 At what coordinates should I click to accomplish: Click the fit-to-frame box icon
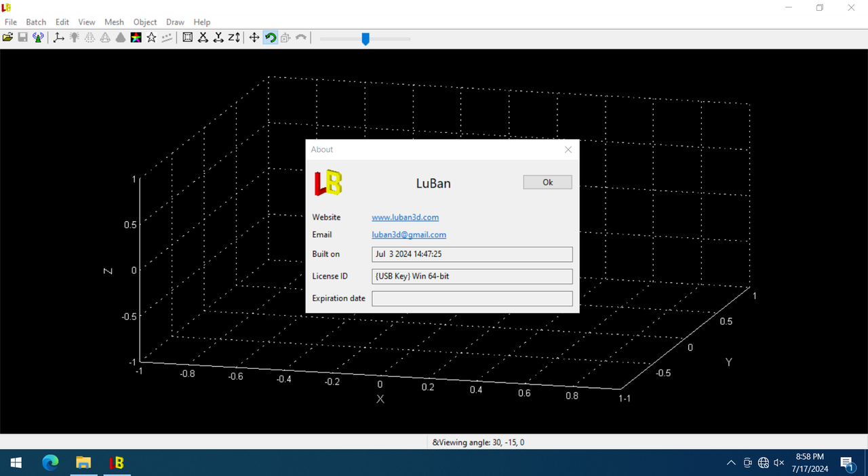[x=188, y=38]
